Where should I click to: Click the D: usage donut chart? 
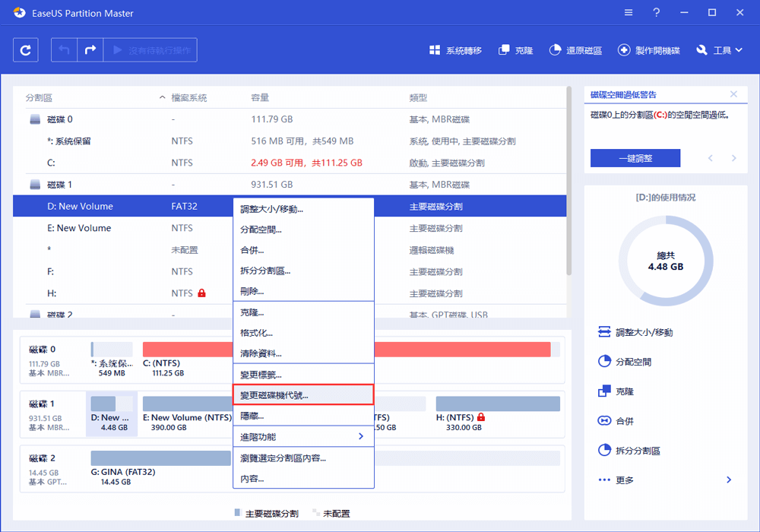tap(666, 261)
